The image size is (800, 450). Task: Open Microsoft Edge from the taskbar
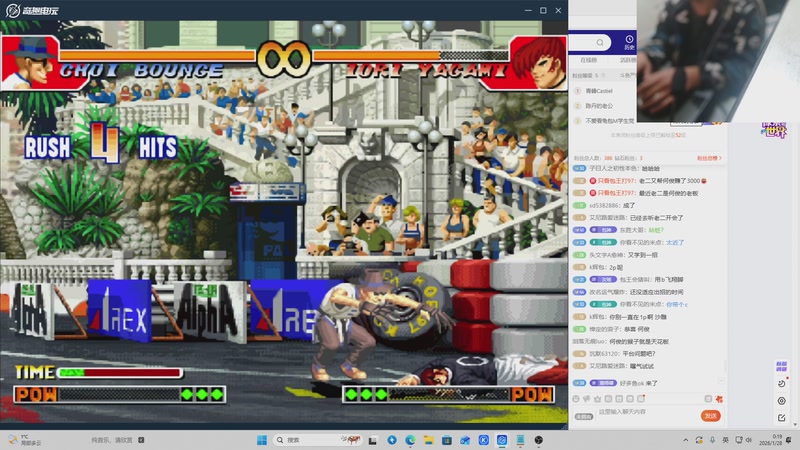coord(411,440)
